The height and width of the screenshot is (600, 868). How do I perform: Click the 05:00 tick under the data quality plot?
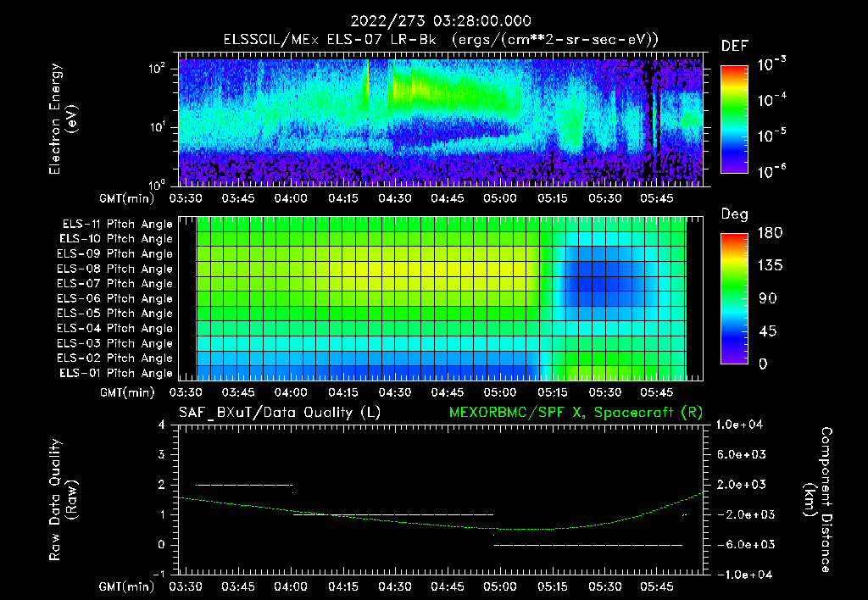point(500,586)
